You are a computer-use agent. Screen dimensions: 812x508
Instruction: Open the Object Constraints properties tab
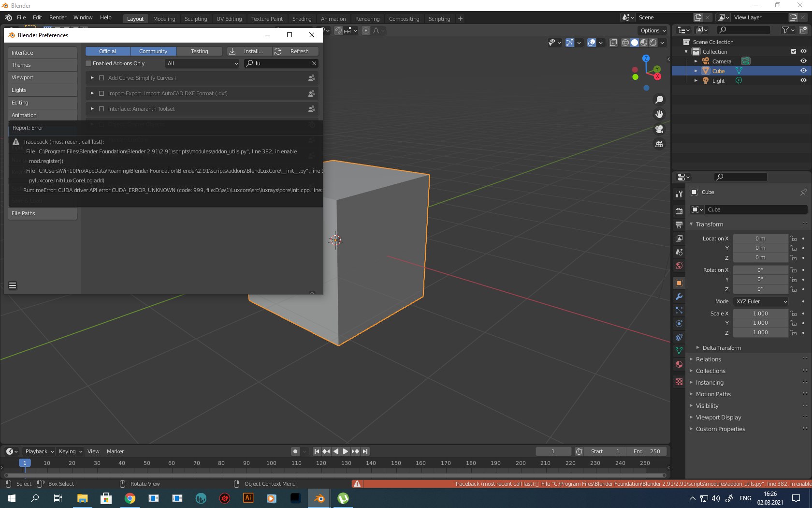[x=679, y=337]
